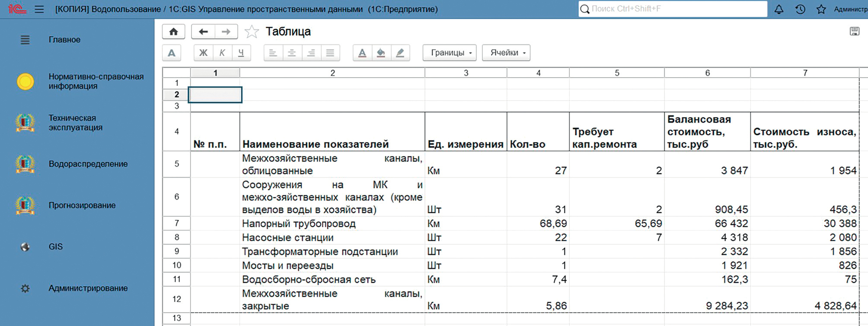Open Техническая эксплуатация section
Screen dimensions: 868x326
[x=75, y=123]
